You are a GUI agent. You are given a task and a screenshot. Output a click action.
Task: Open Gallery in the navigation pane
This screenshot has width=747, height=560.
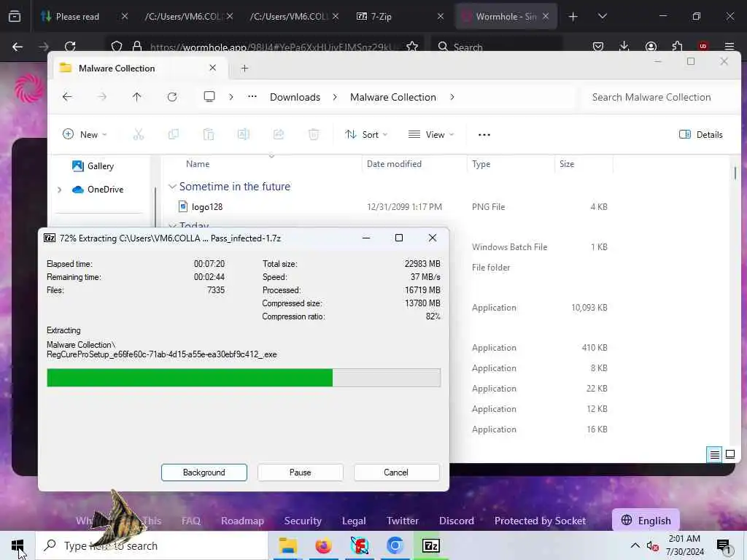tap(93, 166)
